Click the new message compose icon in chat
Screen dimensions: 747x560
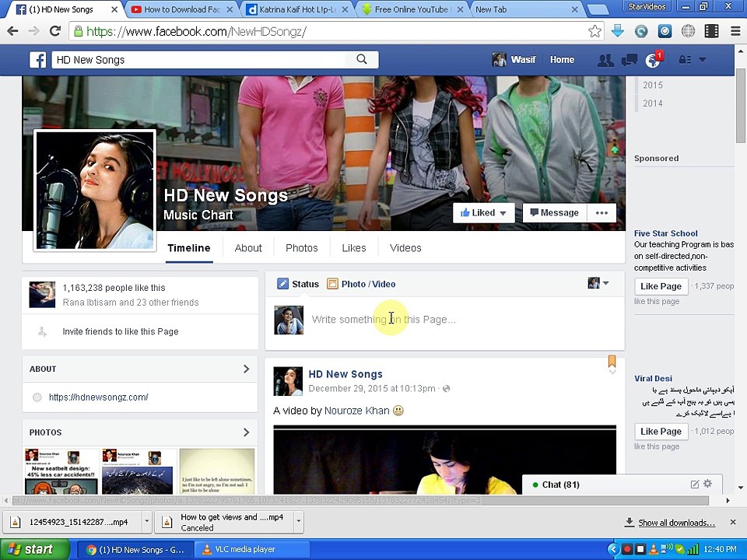[695, 485]
